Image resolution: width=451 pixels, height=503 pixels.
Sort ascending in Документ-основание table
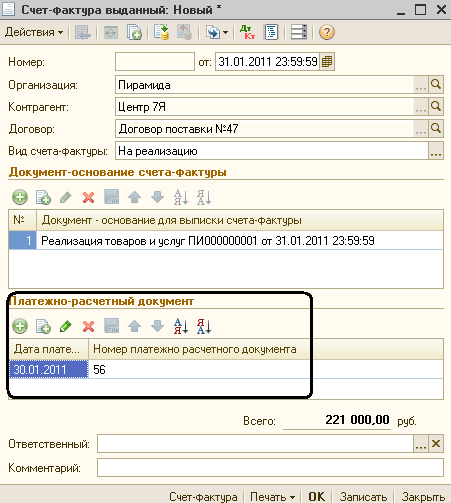[181, 197]
